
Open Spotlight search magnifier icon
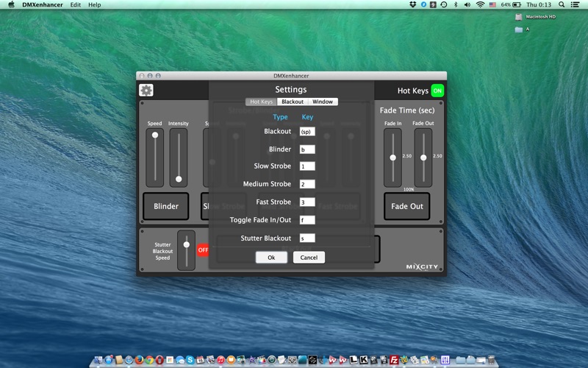click(x=562, y=4)
